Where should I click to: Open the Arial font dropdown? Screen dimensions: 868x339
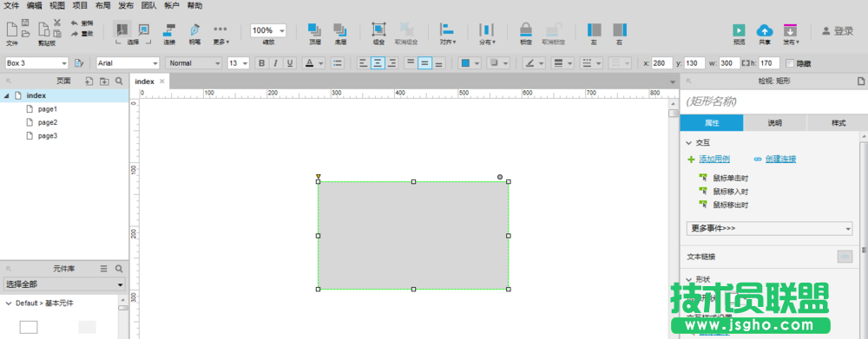[x=128, y=63]
